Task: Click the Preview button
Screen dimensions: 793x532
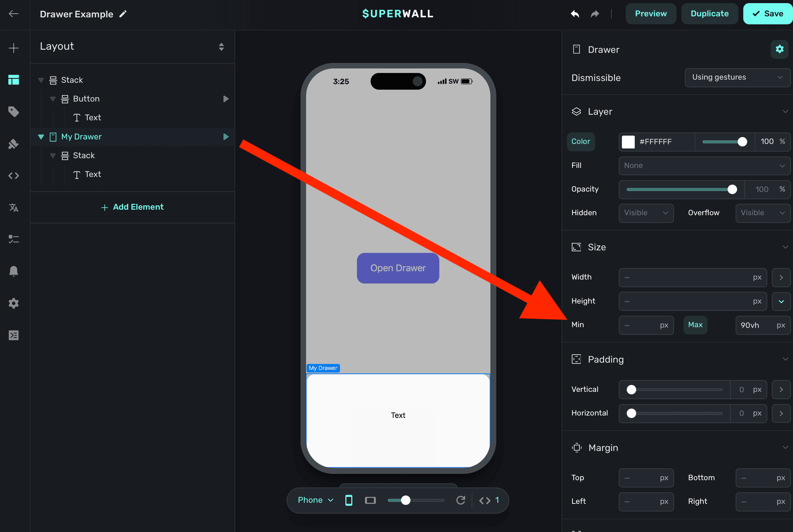Action: [650, 14]
